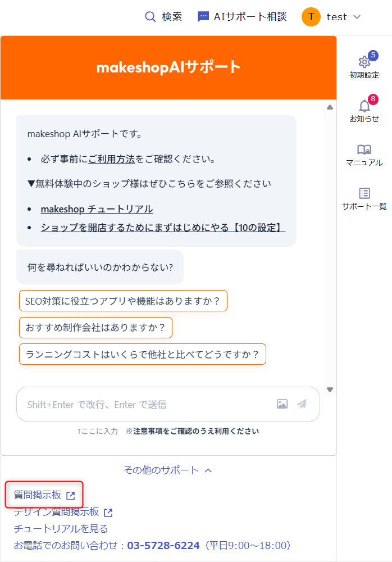
Task: Open 初期設定 gear icon in sidebar
Action: [x=364, y=62]
